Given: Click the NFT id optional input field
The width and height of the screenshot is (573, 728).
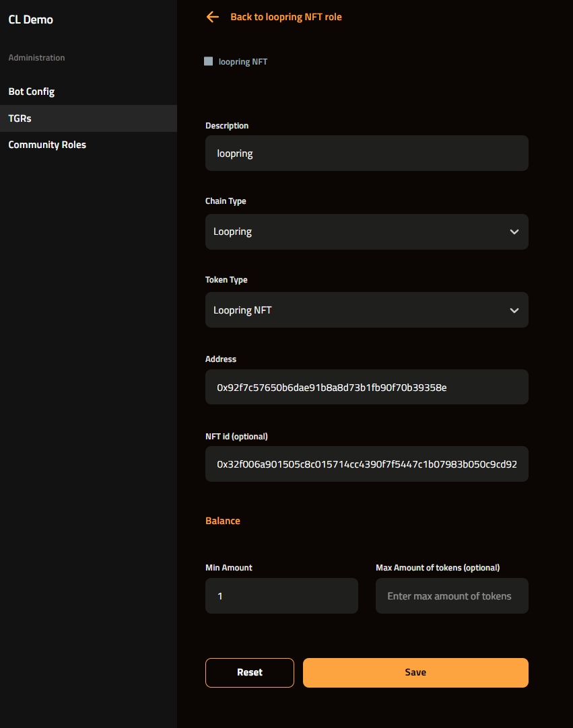Looking at the screenshot, I should [x=366, y=464].
